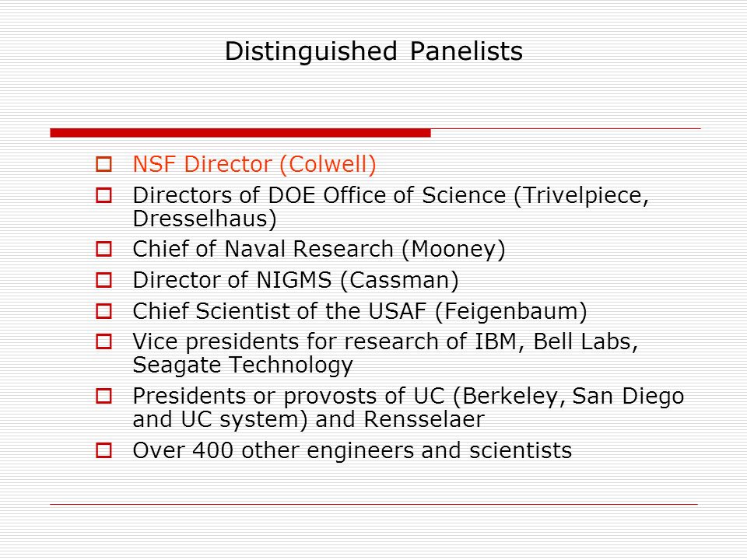
Task: Click the bullet beside Director of NIGMS
Action: pyautogui.click(x=103, y=280)
